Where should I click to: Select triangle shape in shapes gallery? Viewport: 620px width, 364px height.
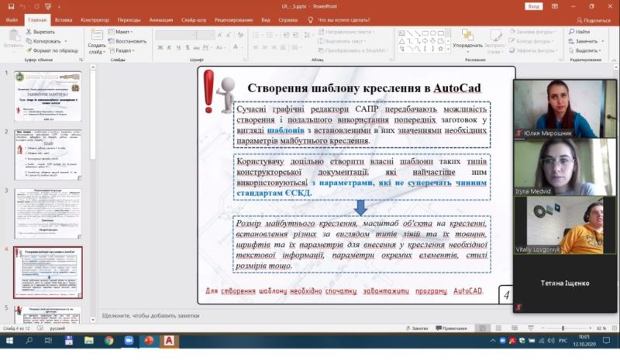coord(401,41)
